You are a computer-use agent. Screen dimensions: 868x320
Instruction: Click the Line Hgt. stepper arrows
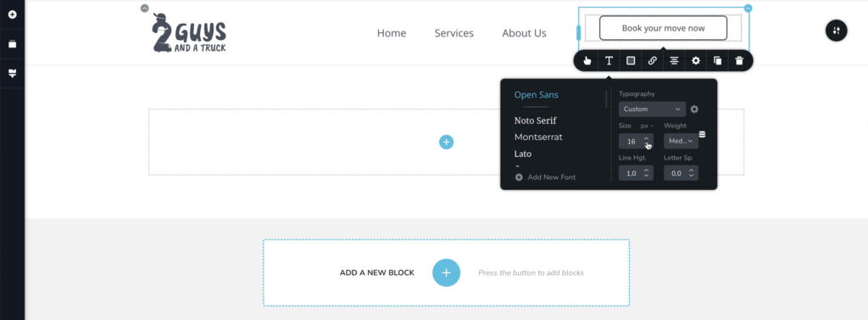point(646,174)
